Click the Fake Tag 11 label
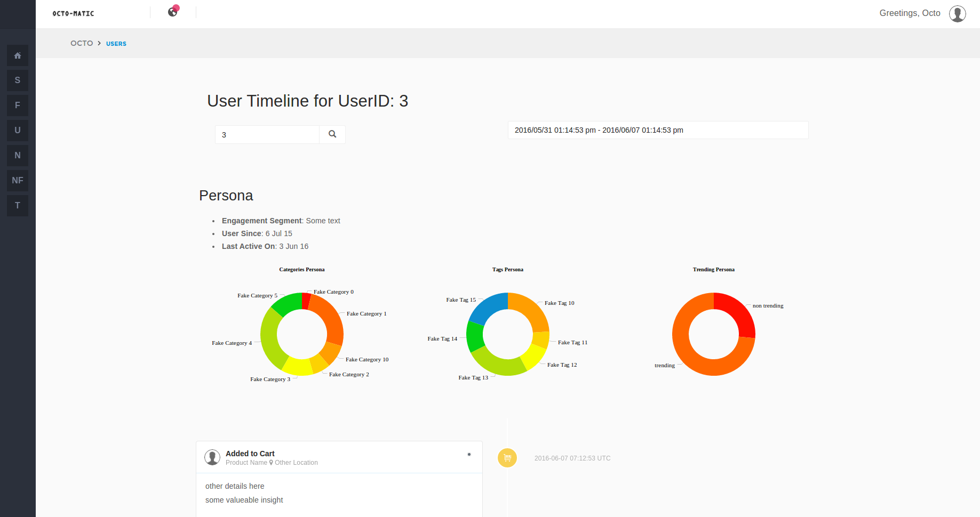Viewport: 980px width, 517px height. [x=572, y=343]
